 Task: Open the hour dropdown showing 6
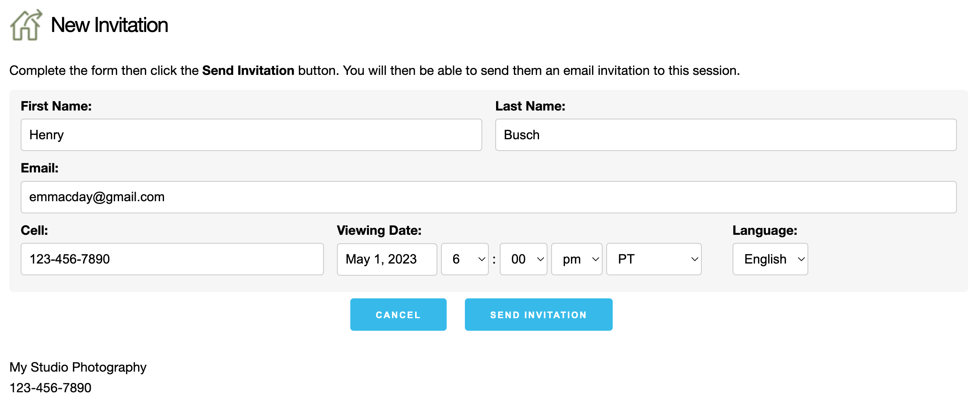click(464, 259)
